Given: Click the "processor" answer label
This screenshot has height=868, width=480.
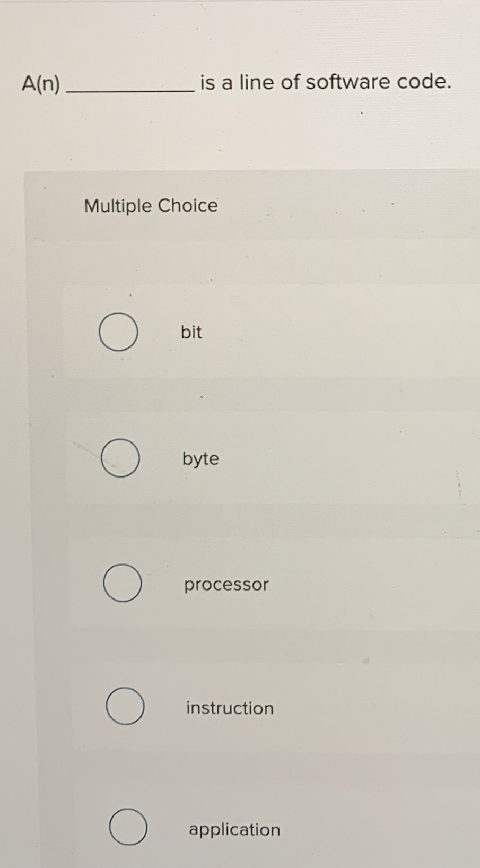Looking at the screenshot, I should click(x=225, y=584).
